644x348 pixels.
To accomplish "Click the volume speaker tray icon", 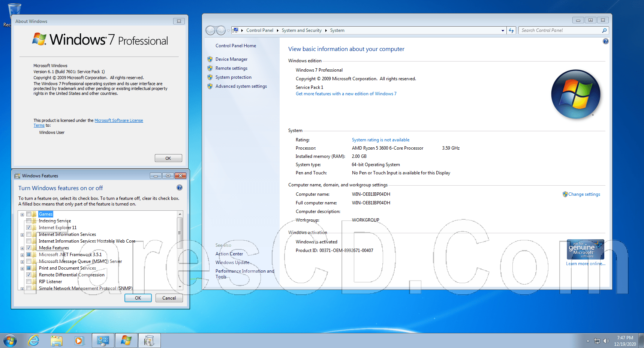I will point(606,341).
